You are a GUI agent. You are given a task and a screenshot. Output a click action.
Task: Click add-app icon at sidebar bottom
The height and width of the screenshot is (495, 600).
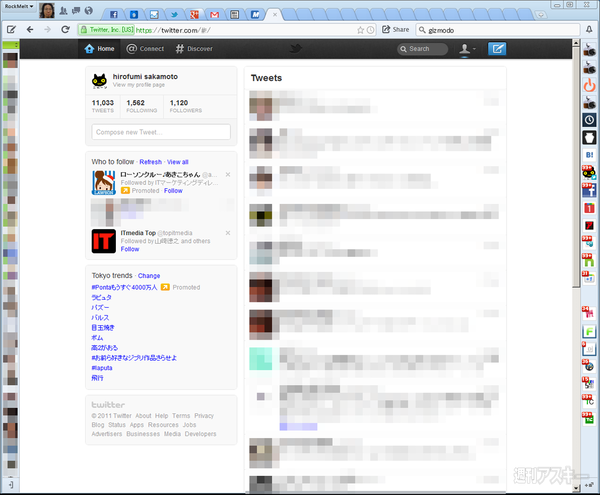click(x=589, y=485)
